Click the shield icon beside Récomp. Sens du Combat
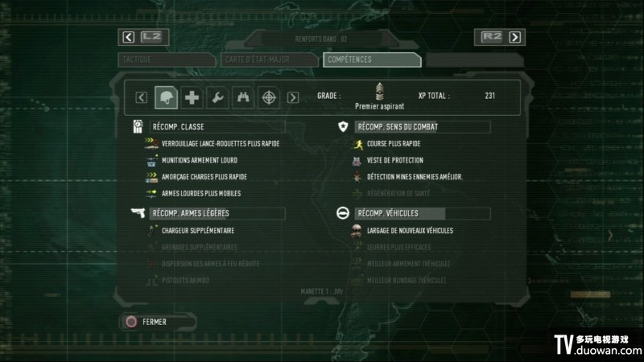The width and height of the screenshot is (644, 362). (x=343, y=126)
